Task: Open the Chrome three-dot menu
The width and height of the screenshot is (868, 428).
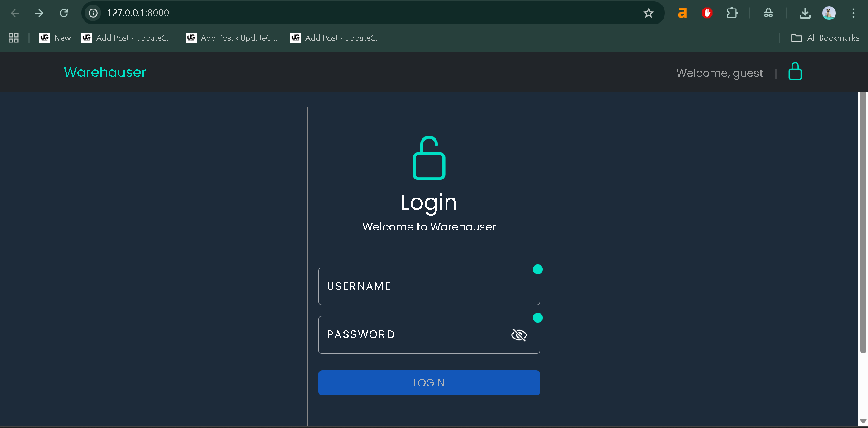Action: tap(853, 13)
